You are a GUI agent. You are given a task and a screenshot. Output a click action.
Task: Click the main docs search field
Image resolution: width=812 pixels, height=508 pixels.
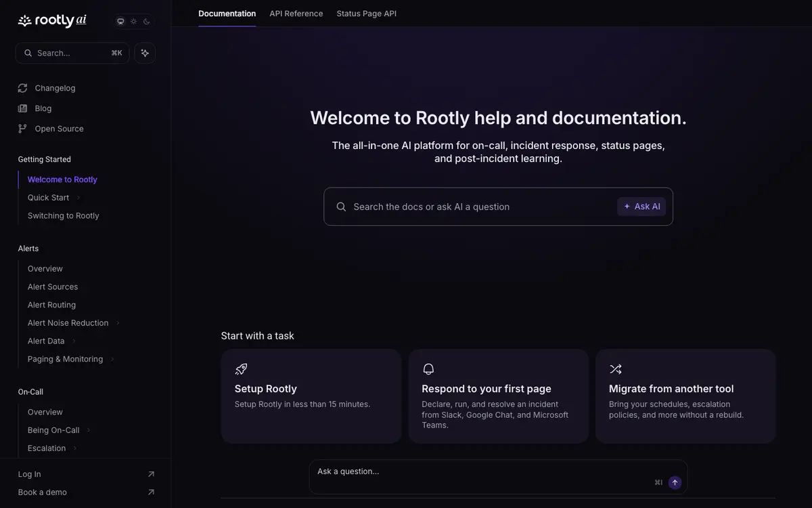(x=498, y=207)
